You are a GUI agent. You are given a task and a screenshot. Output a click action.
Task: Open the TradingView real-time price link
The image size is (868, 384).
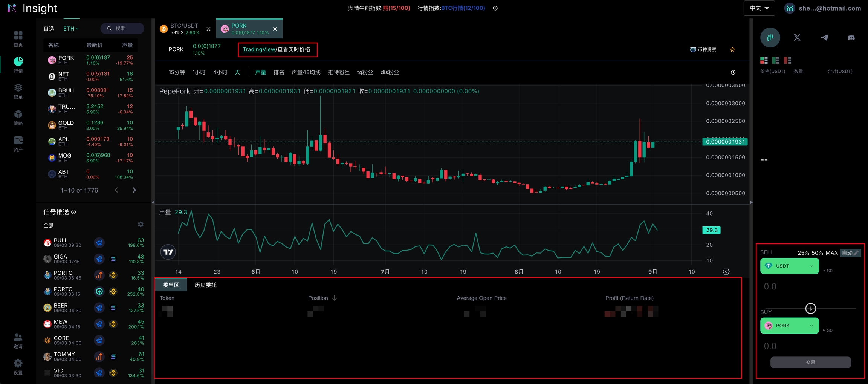click(x=277, y=50)
